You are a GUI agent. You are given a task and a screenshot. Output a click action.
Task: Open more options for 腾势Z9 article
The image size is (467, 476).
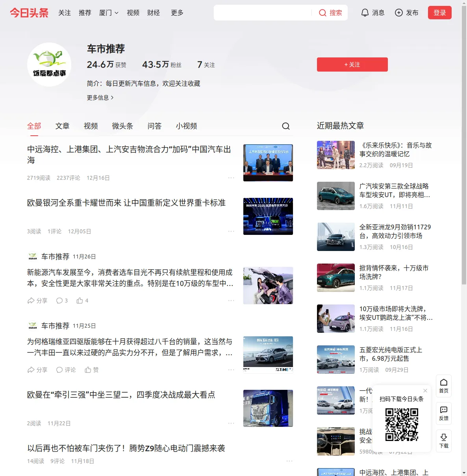point(289,461)
